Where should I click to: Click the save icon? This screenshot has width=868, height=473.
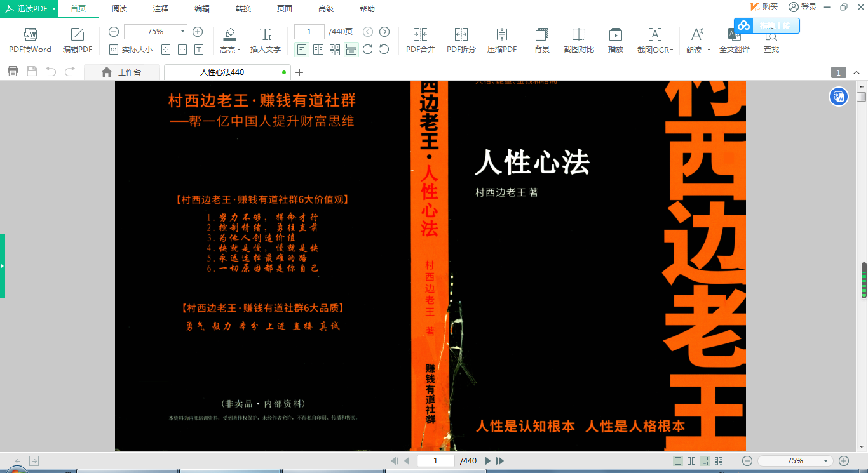click(x=32, y=72)
